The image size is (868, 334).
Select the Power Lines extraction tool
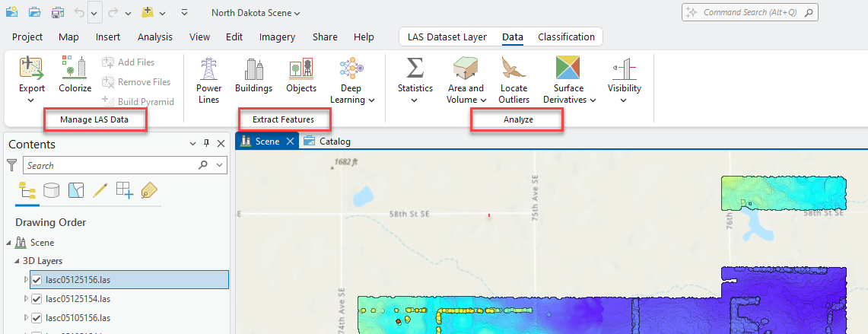[x=208, y=68]
